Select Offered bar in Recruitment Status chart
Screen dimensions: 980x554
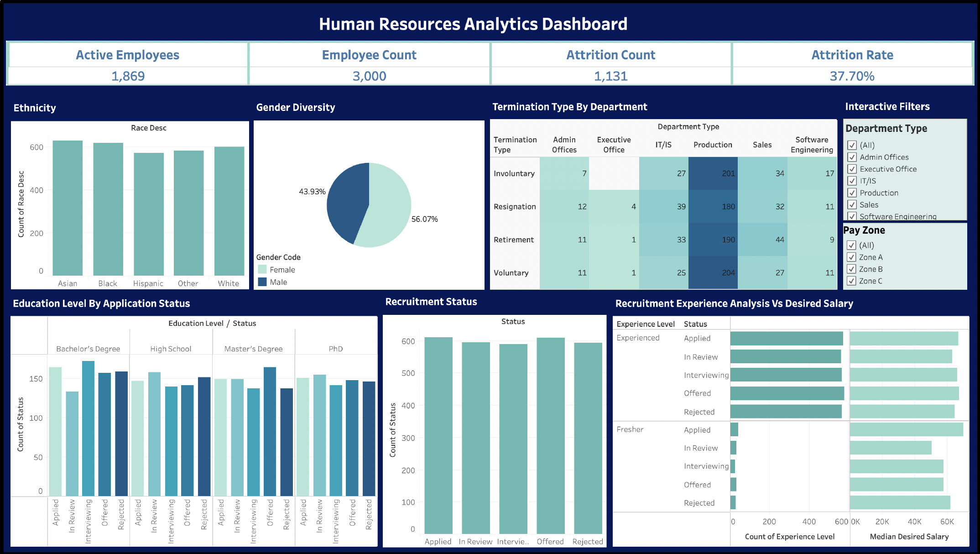[551, 436]
